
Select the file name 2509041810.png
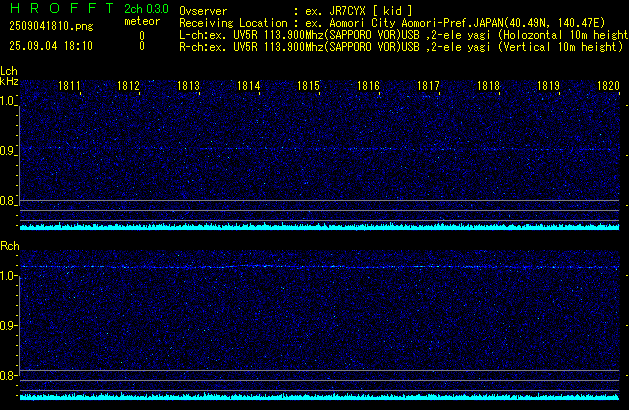coord(51,26)
